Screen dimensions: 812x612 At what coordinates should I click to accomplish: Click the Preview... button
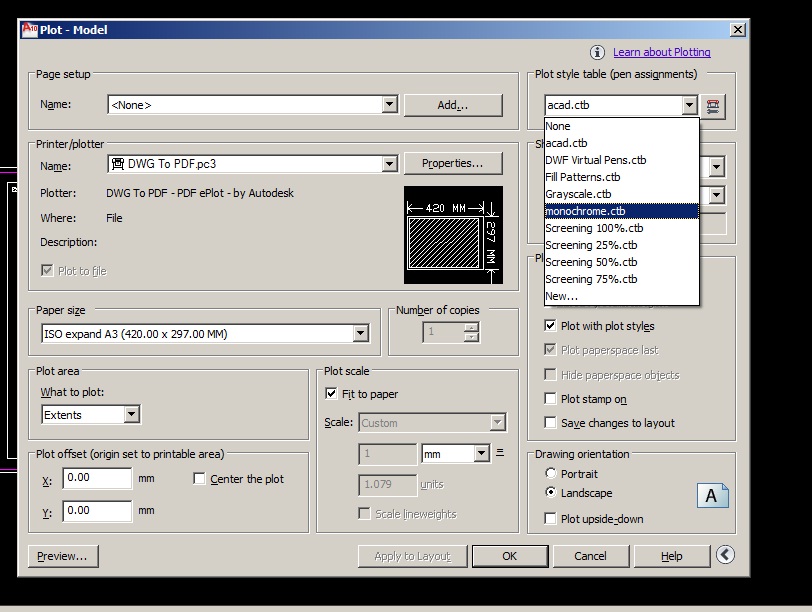[x=63, y=556]
